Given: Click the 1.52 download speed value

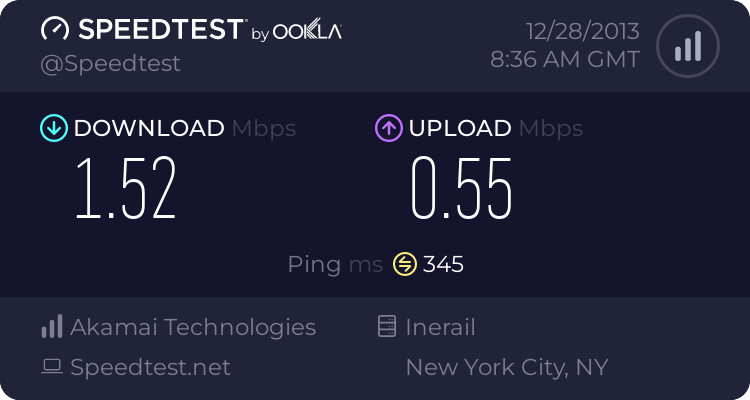Looking at the screenshot, I should [127, 189].
